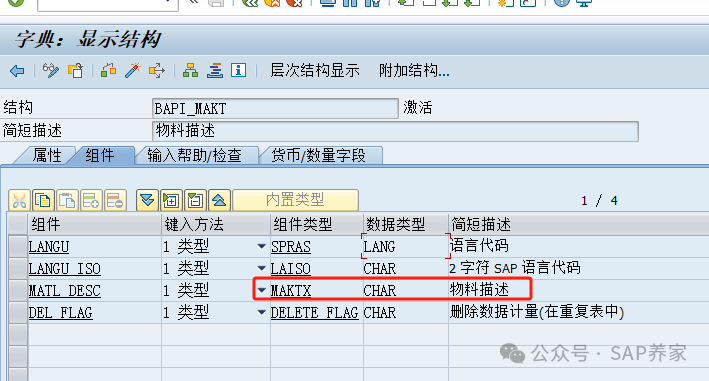
Task: Click the 组件 column header
Action: (95, 224)
